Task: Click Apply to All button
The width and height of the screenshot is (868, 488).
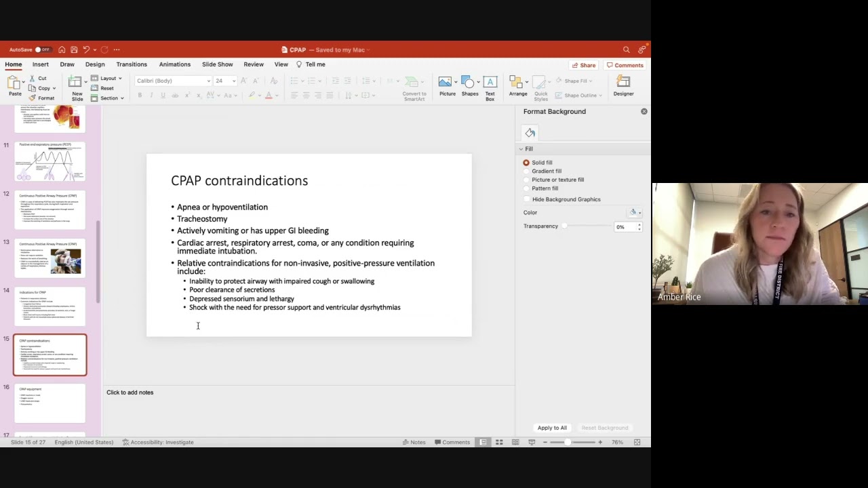Action: point(552,428)
